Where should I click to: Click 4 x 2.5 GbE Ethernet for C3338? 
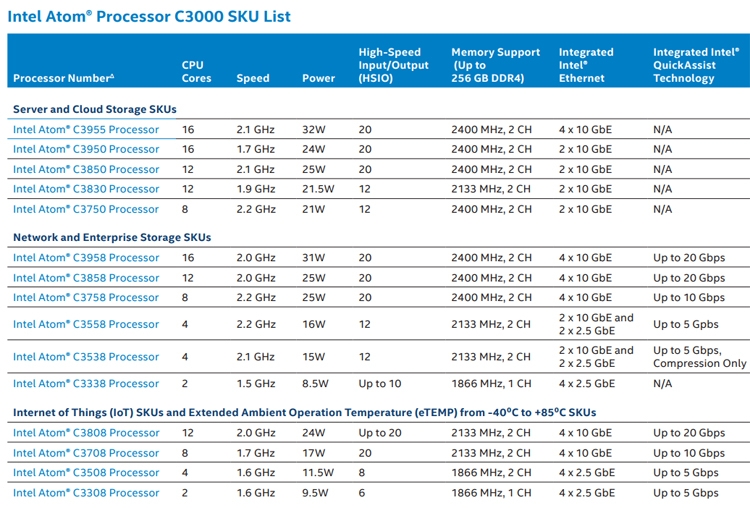click(x=587, y=384)
